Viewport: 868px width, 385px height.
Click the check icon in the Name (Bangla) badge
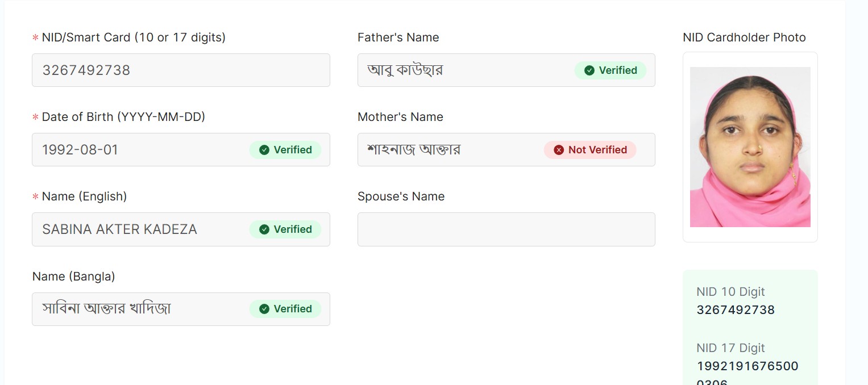[264, 309]
